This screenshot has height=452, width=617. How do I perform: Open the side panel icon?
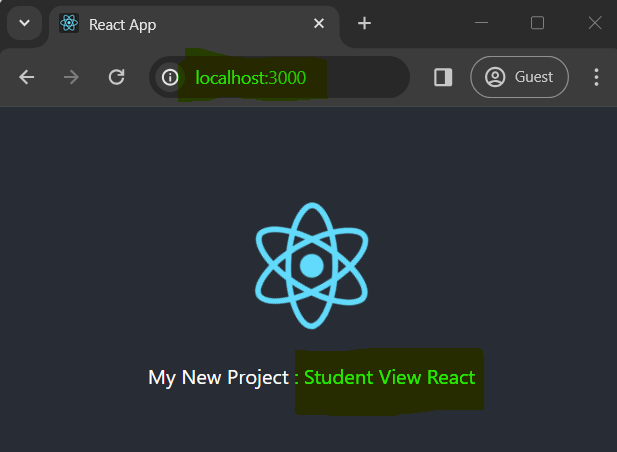tap(443, 77)
